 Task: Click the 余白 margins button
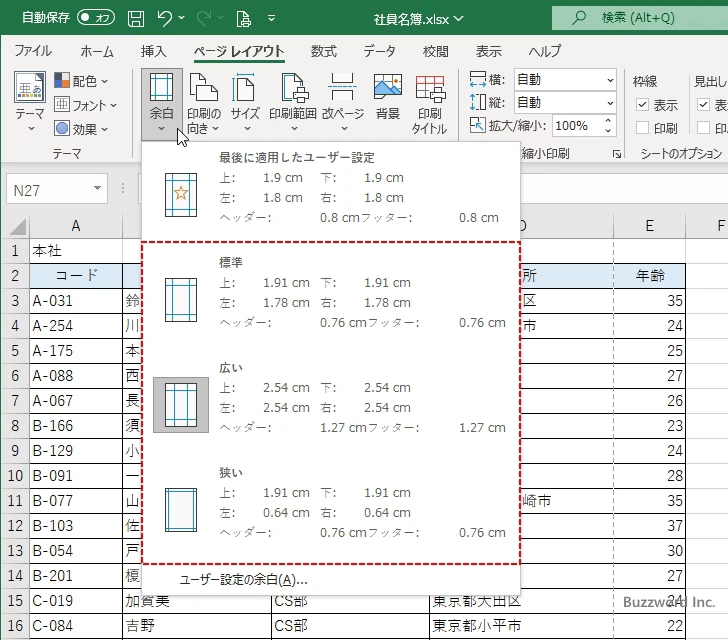162,104
